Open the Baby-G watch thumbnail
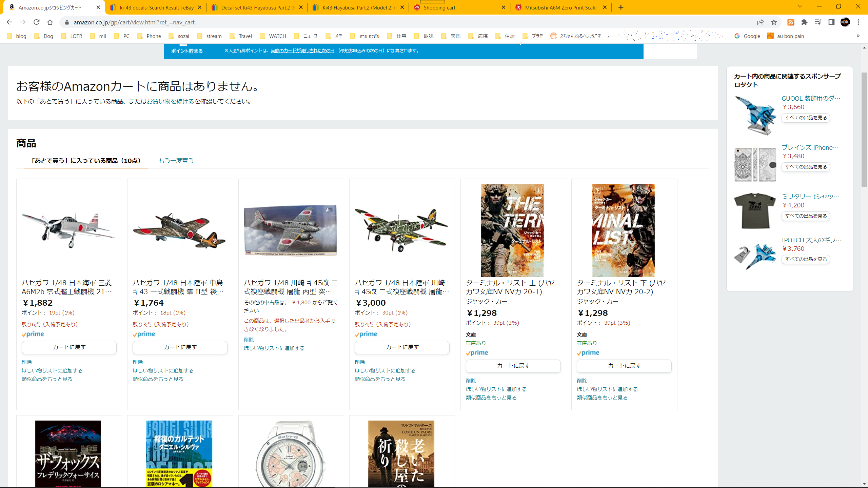Image resolution: width=868 pixels, height=488 pixels. click(x=291, y=454)
